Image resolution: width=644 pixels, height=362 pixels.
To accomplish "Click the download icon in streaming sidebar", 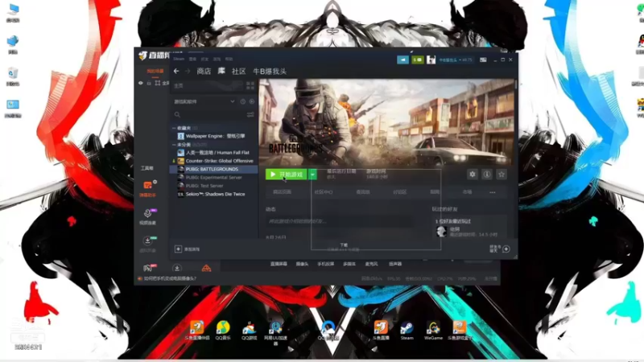I will point(148,241).
